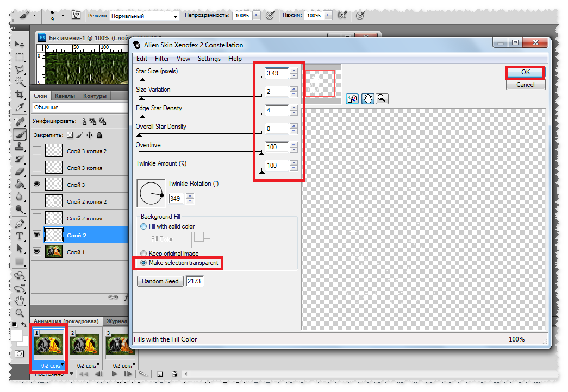Viewport: 568px width, 392px height.
Task: Select the Polygonal Lasso tool
Action: click(x=20, y=69)
